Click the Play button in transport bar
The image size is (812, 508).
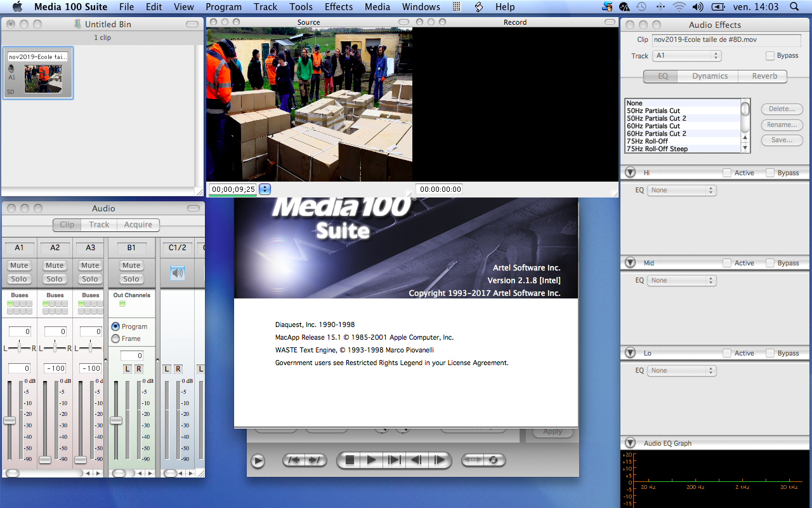(x=372, y=460)
